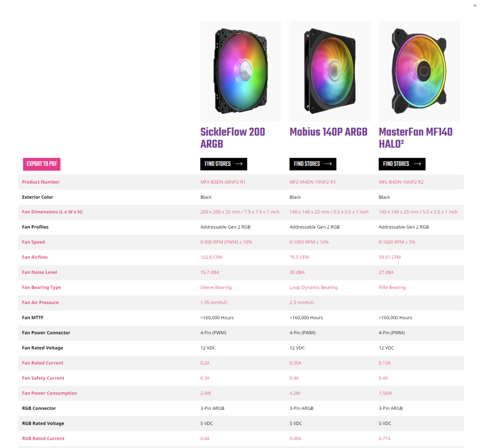Screen dimensions: 483x448
Task: Click Find Stores under MasterFan MF140 HALO²
Action: click(397, 164)
